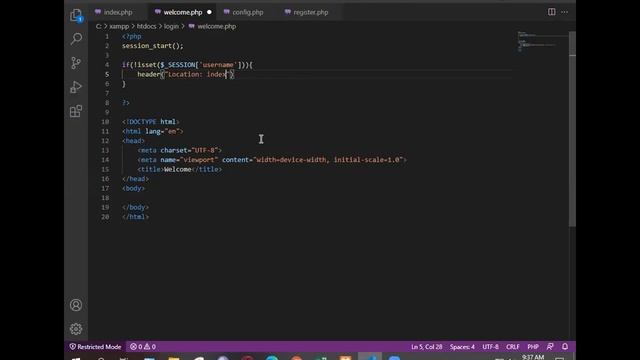640x360 pixels.
Task: Open the Search view in activity bar
Action: pyautogui.click(x=76, y=39)
